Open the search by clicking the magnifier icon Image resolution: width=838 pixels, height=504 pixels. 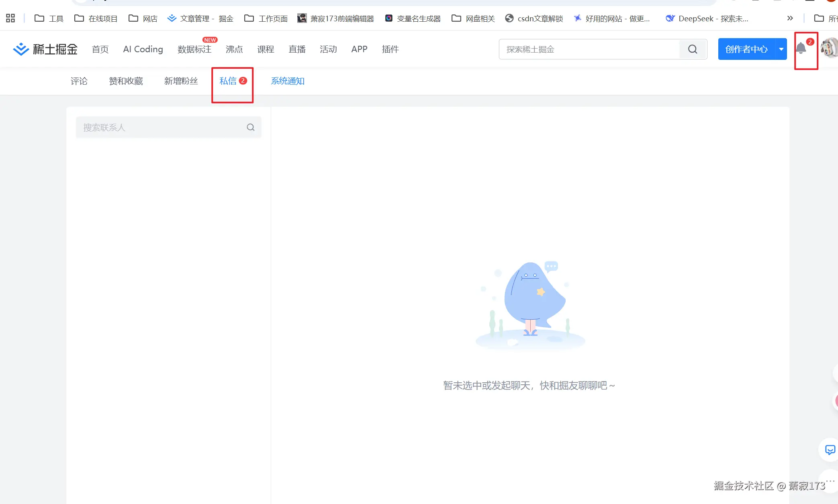coord(692,49)
